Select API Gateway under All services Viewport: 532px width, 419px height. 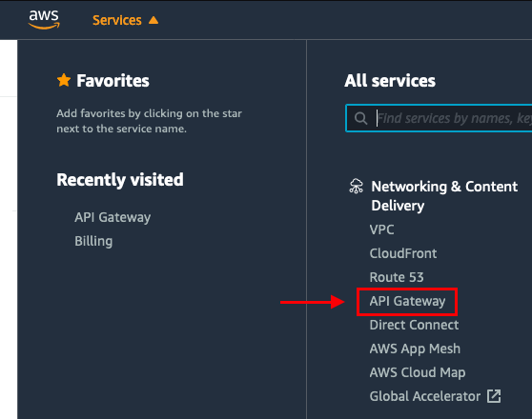coord(407,301)
